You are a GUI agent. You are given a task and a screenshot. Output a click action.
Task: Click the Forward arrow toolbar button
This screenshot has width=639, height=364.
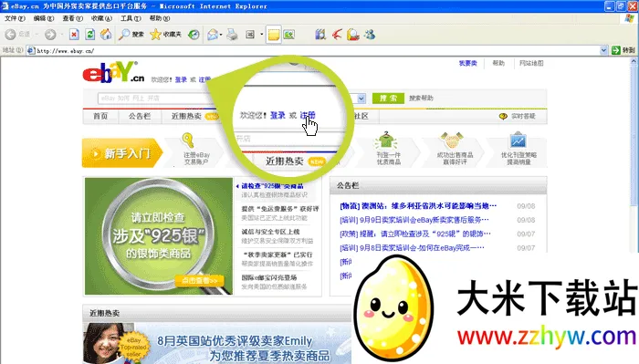(x=50, y=35)
